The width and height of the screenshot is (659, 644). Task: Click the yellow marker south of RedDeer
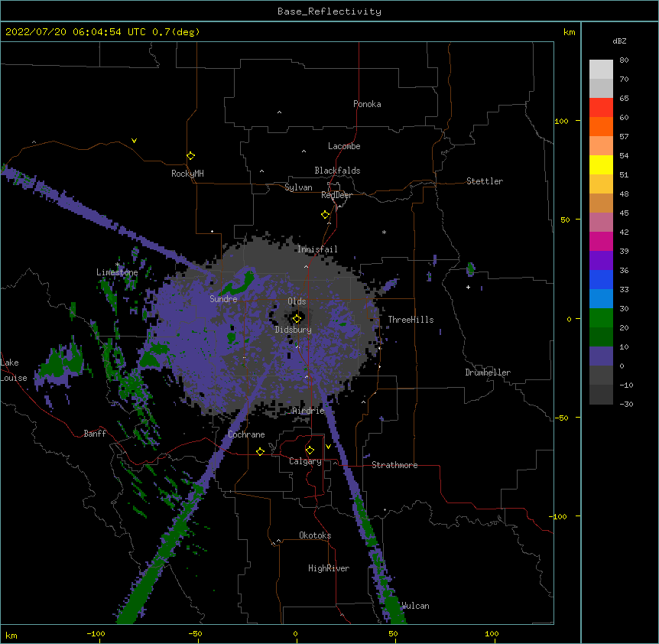(325, 214)
